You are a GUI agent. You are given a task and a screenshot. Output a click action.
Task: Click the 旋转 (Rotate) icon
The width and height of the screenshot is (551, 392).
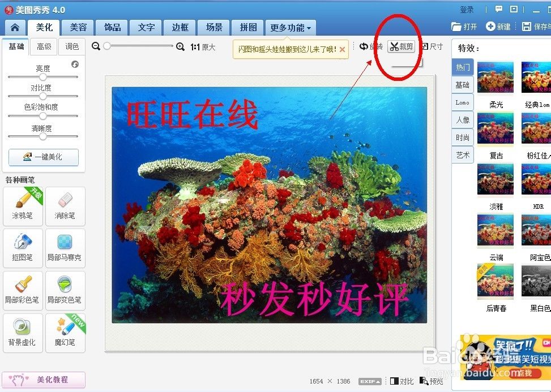pyautogui.click(x=367, y=46)
